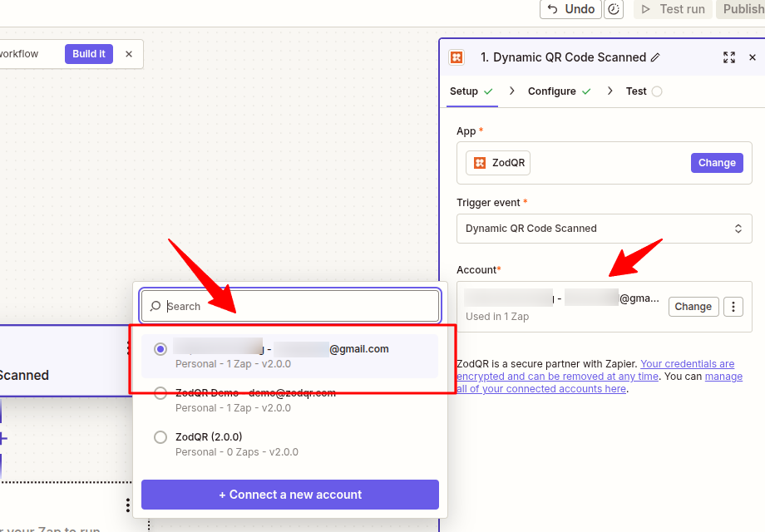Click the 'Used in 1 Zap' text

coord(497,317)
